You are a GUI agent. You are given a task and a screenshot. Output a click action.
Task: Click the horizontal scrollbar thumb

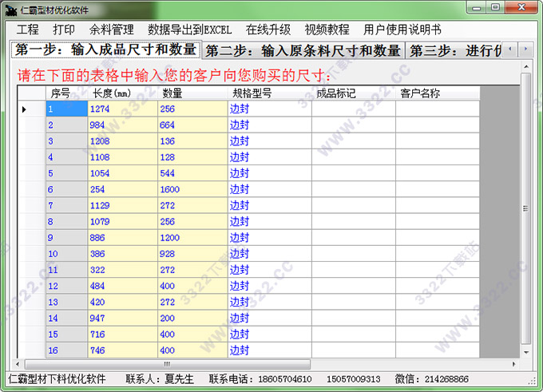(167, 364)
